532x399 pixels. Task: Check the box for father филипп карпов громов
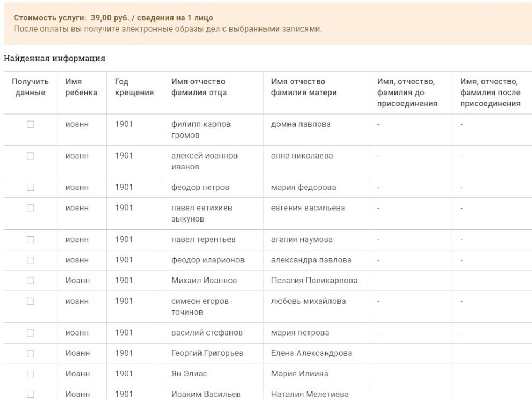(x=31, y=124)
